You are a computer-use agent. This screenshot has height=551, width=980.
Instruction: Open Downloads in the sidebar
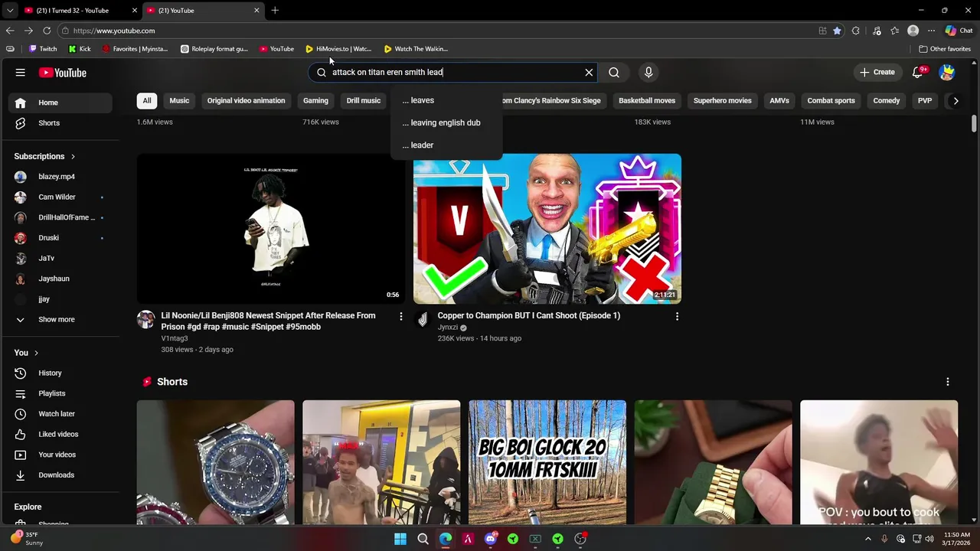point(61,475)
